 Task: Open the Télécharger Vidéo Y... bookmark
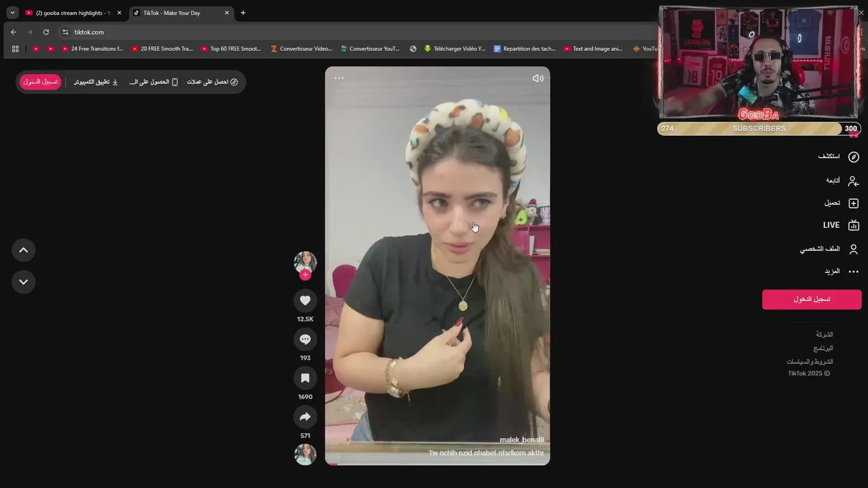455,49
